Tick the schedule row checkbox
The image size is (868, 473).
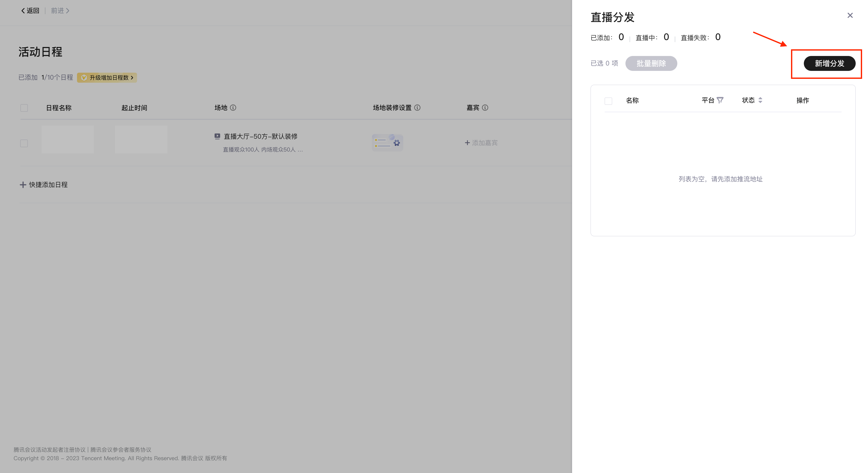[x=24, y=143]
